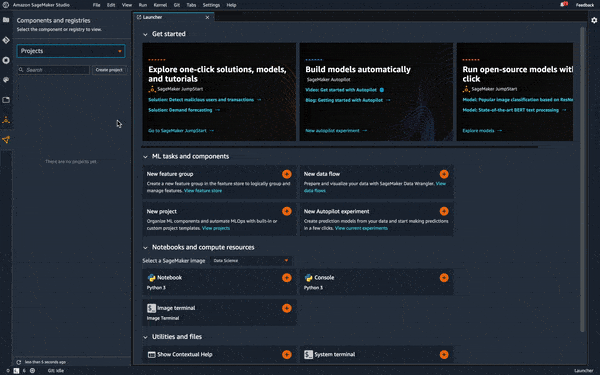
Task: Select SageMaker resources icon in left sidebar
Action: pyautogui.click(x=6, y=140)
